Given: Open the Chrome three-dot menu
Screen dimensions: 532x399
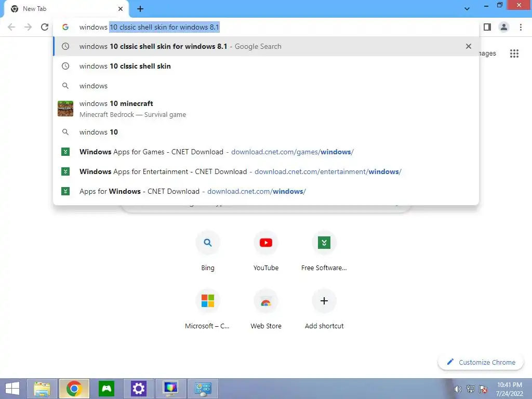Looking at the screenshot, I should pyautogui.click(x=521, y=27).
